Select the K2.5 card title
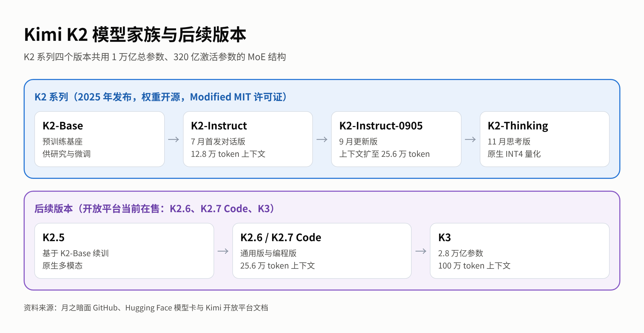The image size is (644, 333). tap(54, 237)
